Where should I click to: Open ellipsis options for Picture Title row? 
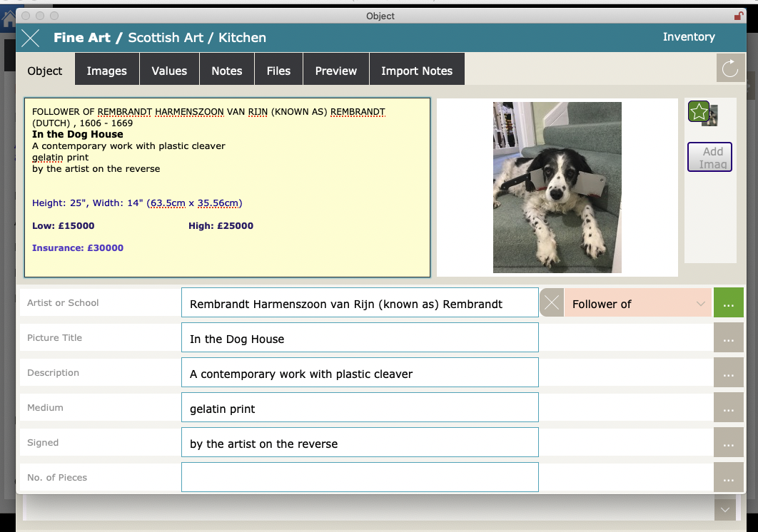tap(728, 338)
